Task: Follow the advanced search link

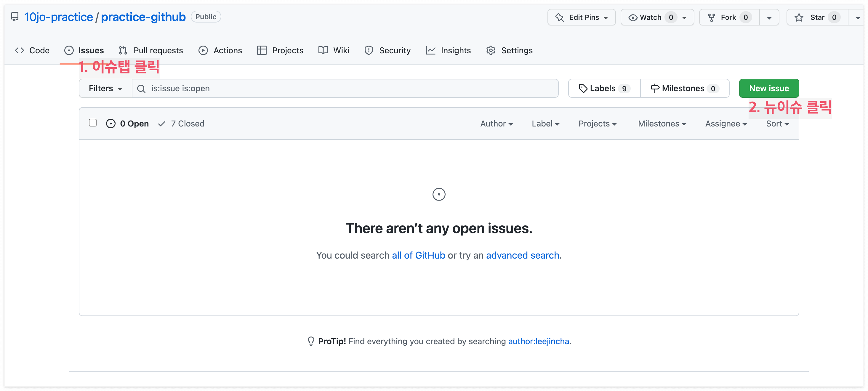Action: [522, 255]
